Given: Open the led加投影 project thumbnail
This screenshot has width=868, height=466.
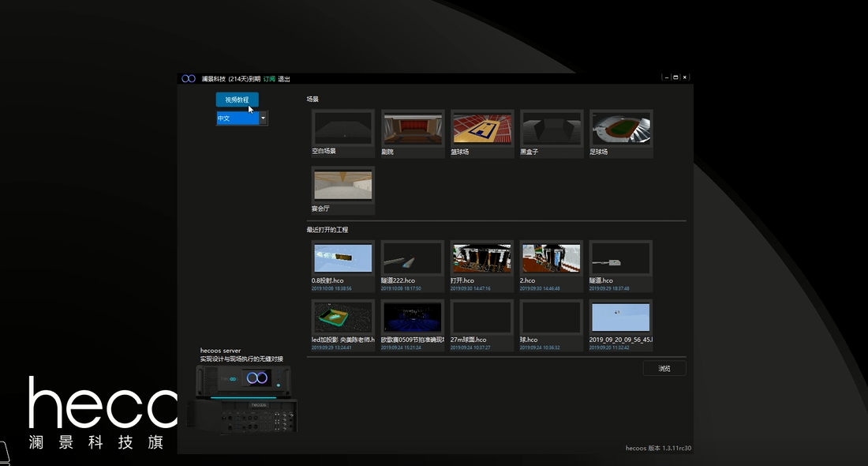Looking at the screenshot, I should (343, 325).
